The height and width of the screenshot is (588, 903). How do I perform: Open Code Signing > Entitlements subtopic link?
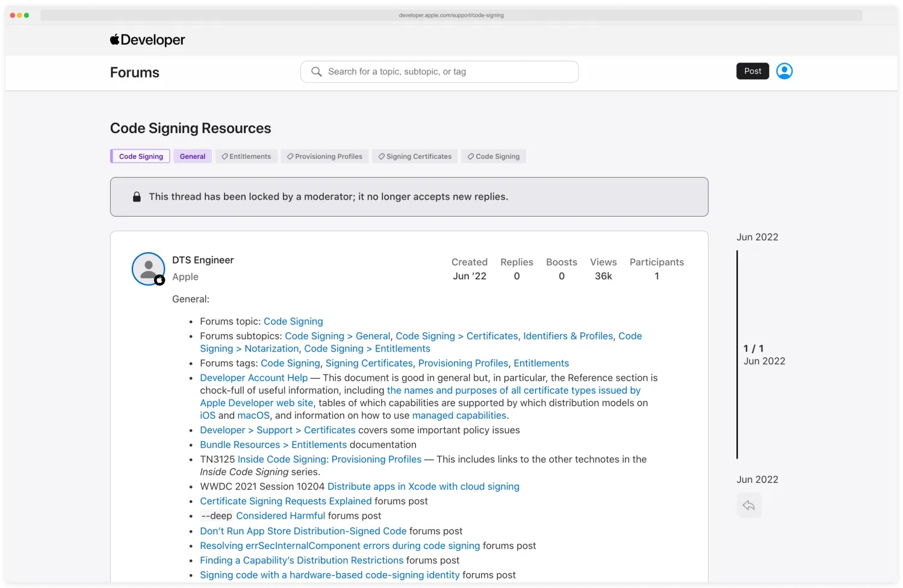(367, 348)
